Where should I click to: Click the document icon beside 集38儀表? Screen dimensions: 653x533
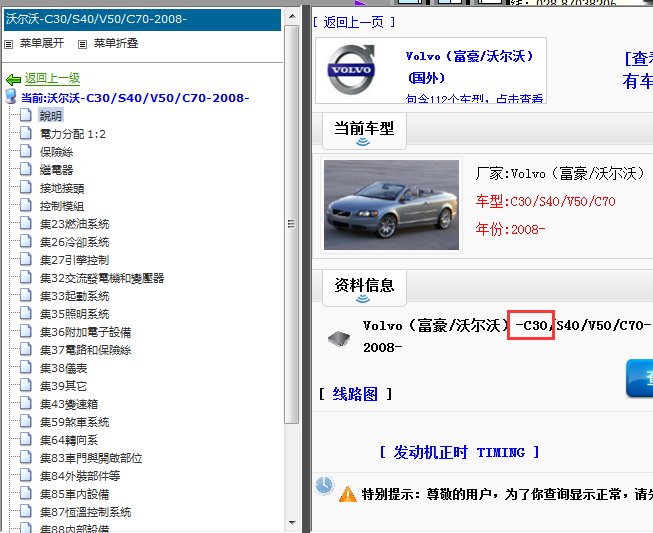pos(26,367)
